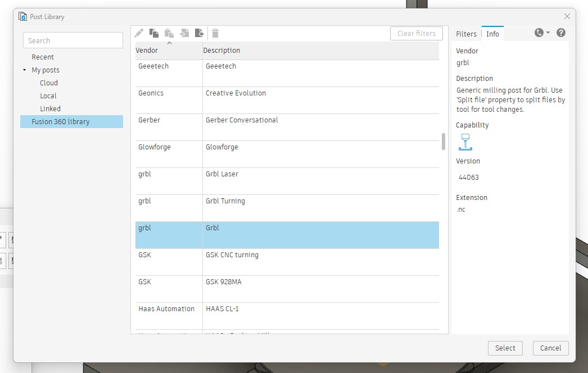Sort by the Description column header
The height and width of the screenshot is (373, 588).
point(320,50)
